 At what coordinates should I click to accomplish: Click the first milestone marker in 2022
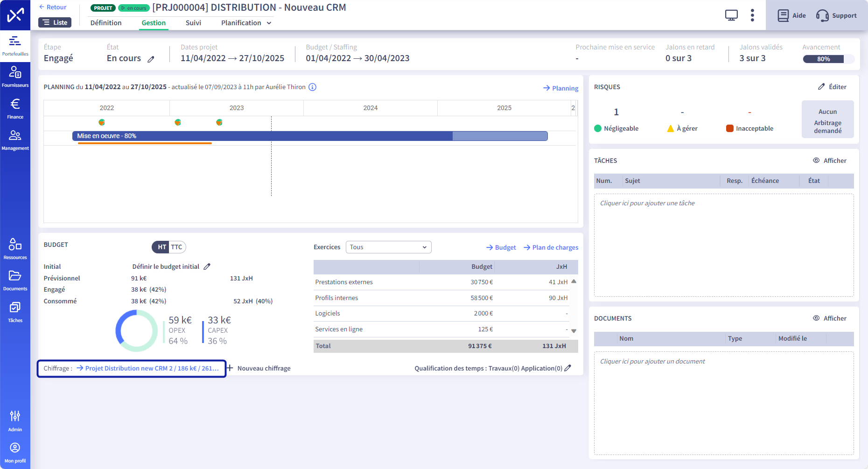point(102,122)
